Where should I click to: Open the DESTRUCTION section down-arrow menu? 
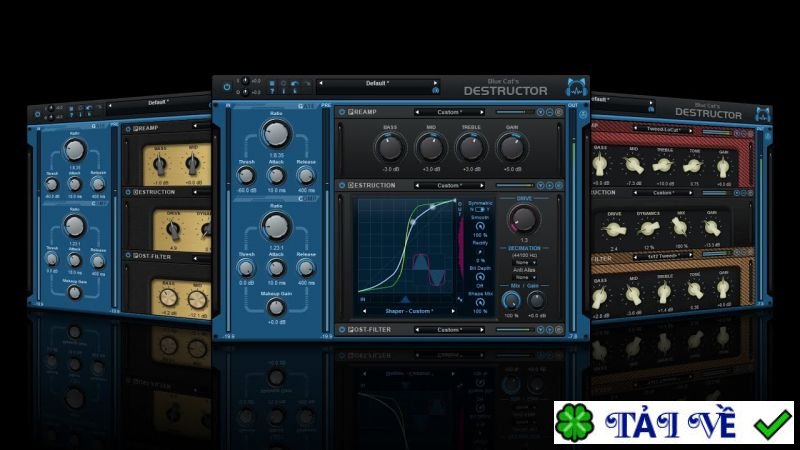tap(540, 185)
